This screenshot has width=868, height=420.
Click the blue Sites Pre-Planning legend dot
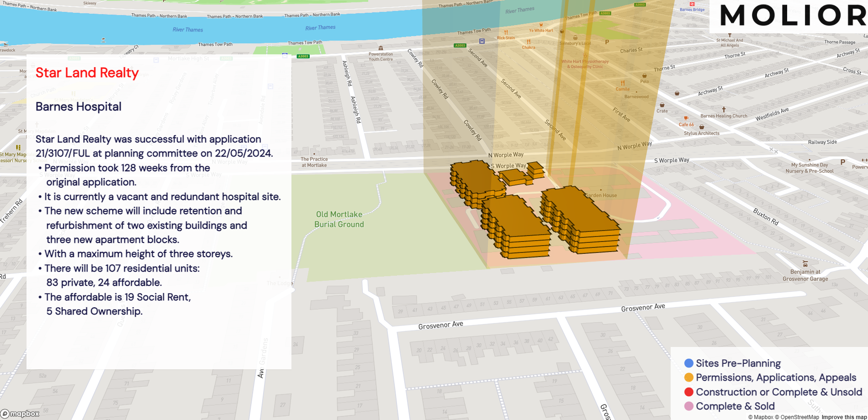point(689,363)
